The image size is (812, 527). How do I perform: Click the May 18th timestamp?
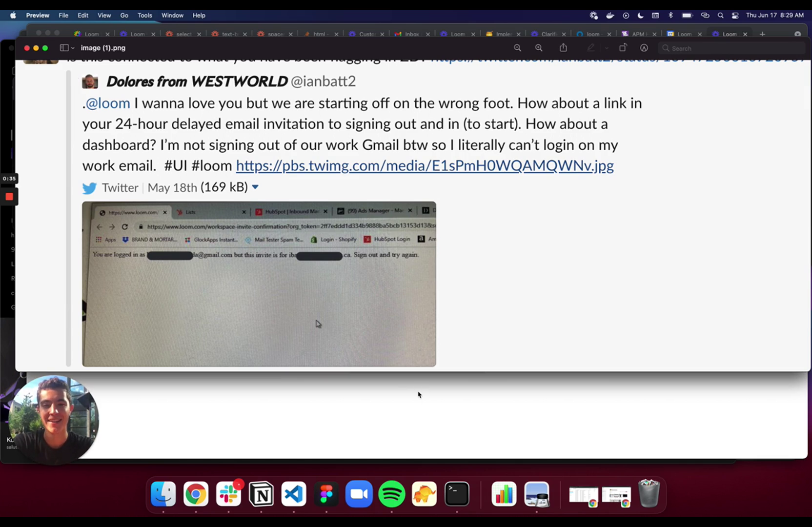[172, 188]
